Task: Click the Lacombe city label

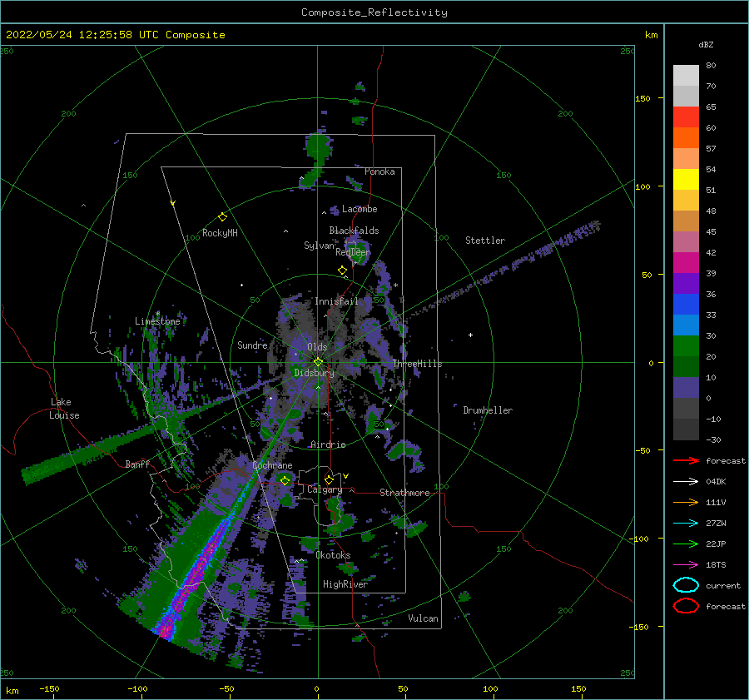Action: click(360, 209)
